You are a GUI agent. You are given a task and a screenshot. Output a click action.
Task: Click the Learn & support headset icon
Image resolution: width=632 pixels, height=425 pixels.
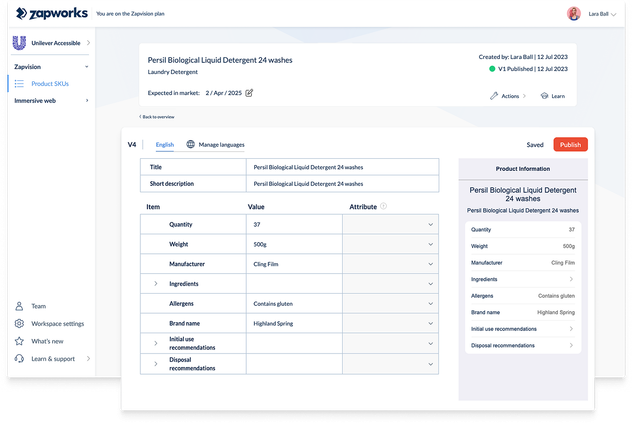pyautogui.click(x=19, y=358)
